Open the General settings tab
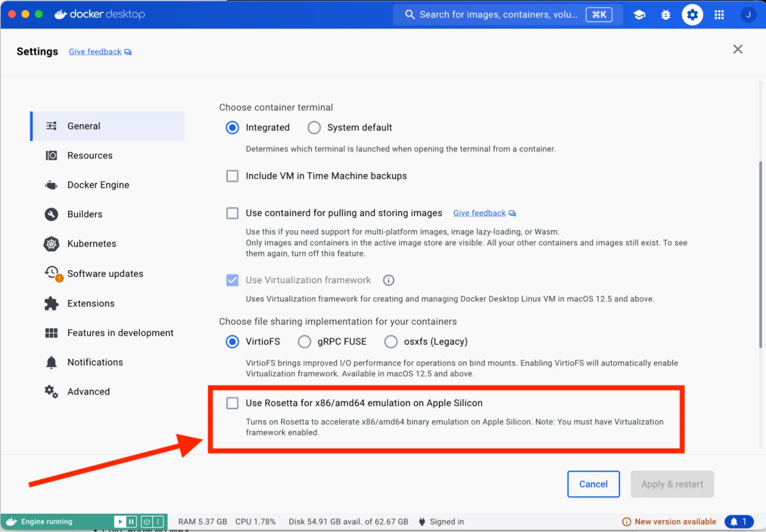The width and height of the screenshot is (766, 532). [107, 126]
